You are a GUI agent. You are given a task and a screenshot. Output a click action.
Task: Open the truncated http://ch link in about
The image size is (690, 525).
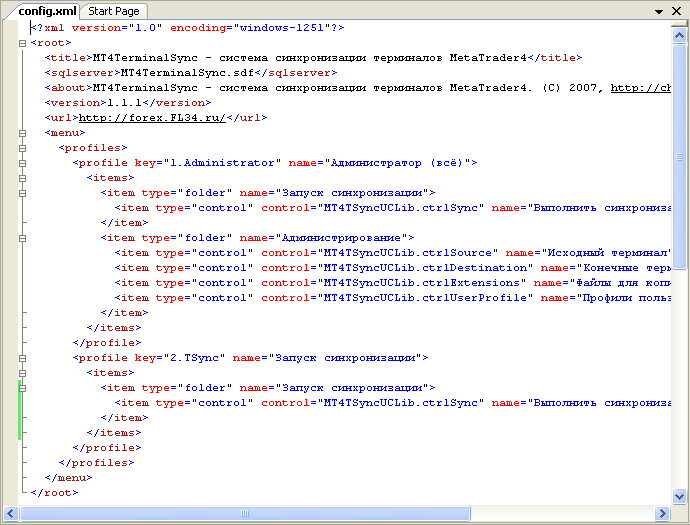click(641, 88)
